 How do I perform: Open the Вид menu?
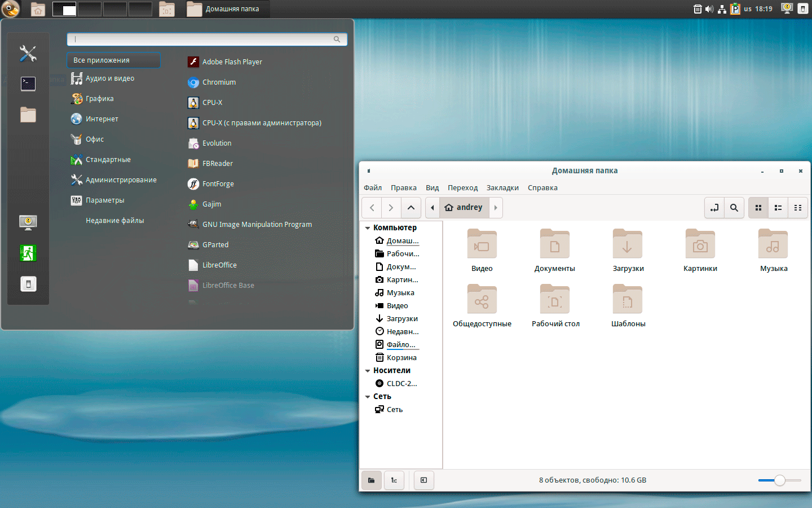[432, 188]
